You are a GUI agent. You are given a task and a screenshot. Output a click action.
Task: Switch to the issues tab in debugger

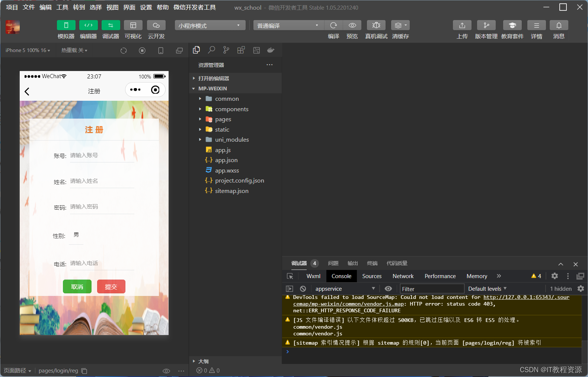tap(333, 263)
